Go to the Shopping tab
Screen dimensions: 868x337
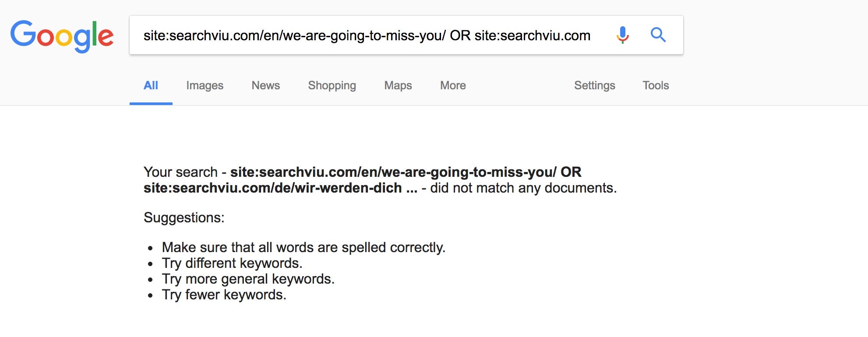tap(332, 85)
